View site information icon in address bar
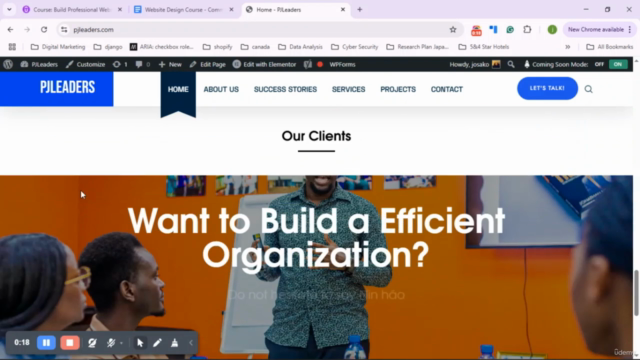The width and height of the screenshot is (640, 360). tap(64, 29)
